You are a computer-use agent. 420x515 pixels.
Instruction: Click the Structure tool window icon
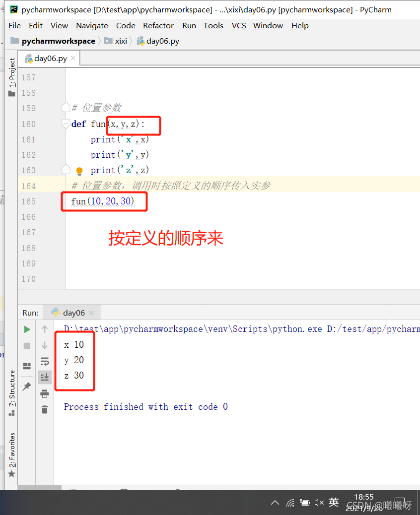pyautogui.click(x=12, y=413)
